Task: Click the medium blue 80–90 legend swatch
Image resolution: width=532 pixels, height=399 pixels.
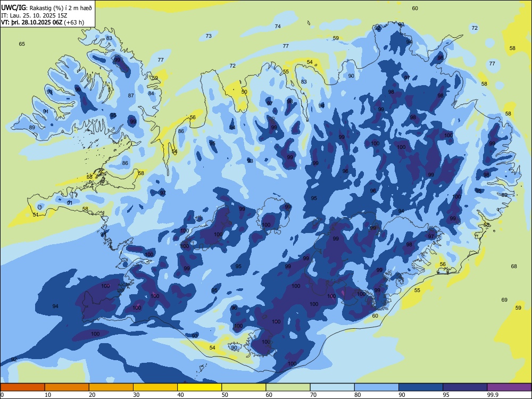Action: (377, 387)
